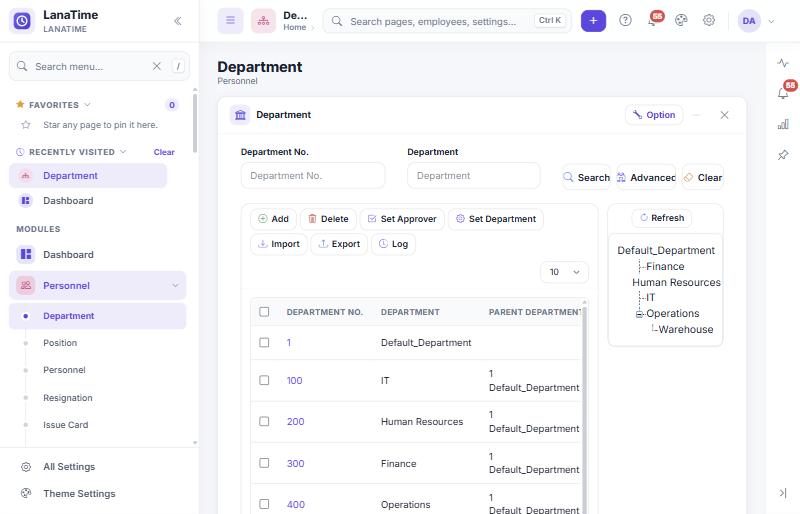Open Resignation submenu item

pyautogui.click(x=68, y=398)
